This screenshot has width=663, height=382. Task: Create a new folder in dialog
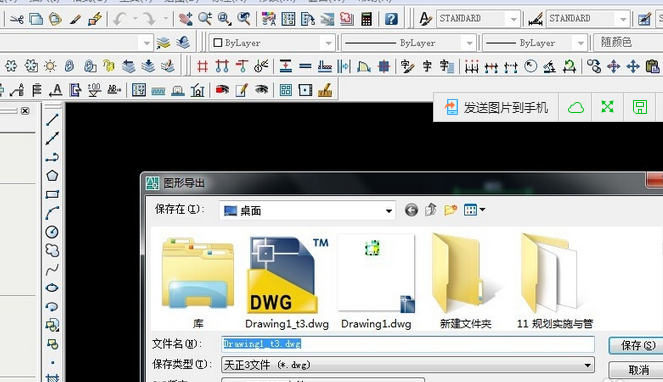tap(450, 209)
